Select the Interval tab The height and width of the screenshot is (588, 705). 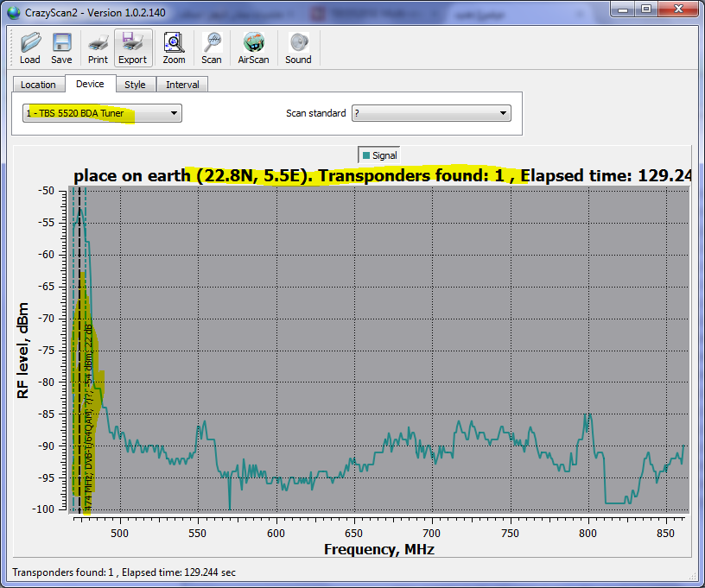182,85
